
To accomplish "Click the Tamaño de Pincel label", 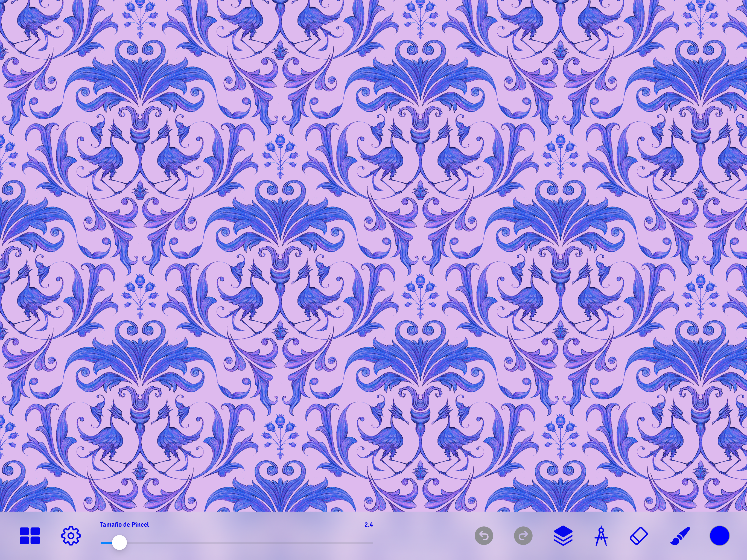I will [124, 524].
